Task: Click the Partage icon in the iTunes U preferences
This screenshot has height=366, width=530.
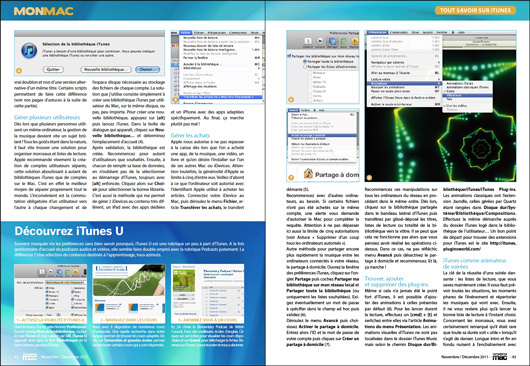Action: click(x=59, y=272)
